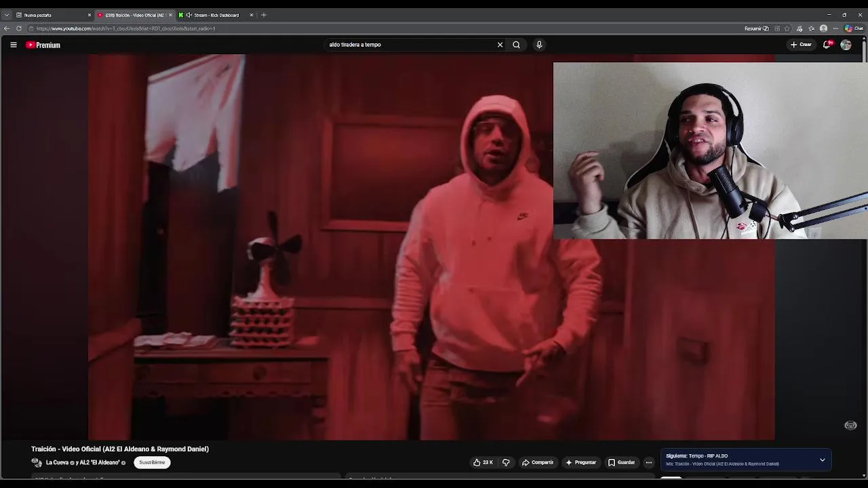Image resolution: width=868 pixels, height=488 pixels.
Task: Bookmark this page with the star icon
Action: tap(787, 28)
